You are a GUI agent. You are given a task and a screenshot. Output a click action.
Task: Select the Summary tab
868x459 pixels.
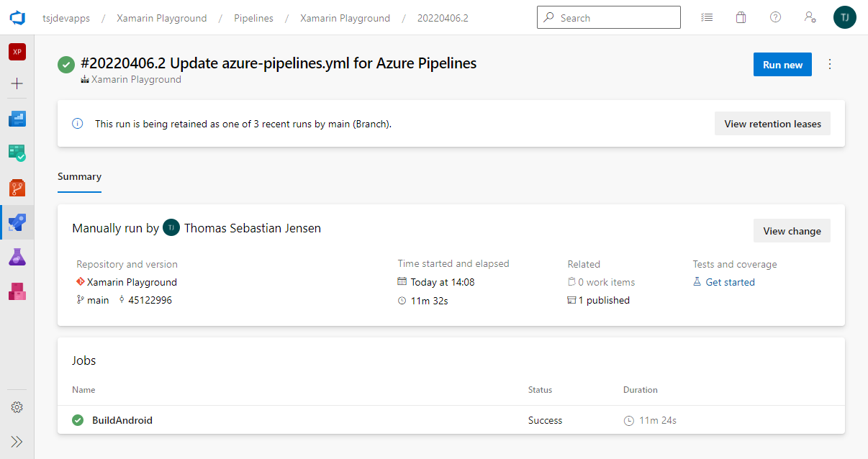tap(79, 177)
